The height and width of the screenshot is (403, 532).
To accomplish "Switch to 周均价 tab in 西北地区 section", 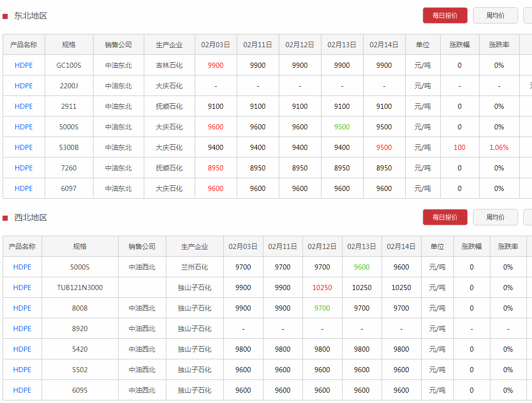I will (495, 217).
